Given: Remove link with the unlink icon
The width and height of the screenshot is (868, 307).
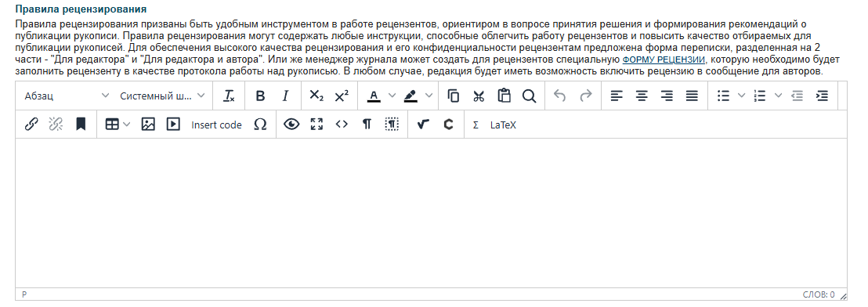Looking at the screenshot, I should coord(56,125).
